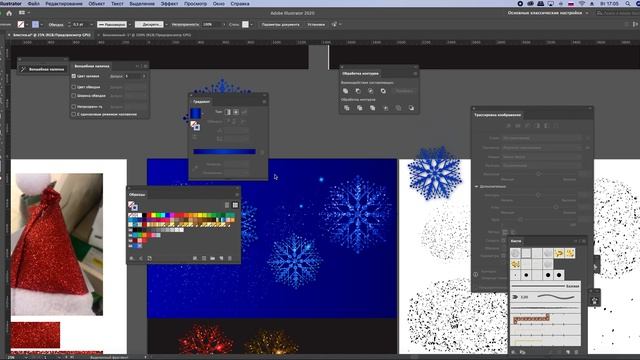Click fill/stroke indicator in Swatches panel
This screenshot has height=360, width=640.
tap(133, 205)
